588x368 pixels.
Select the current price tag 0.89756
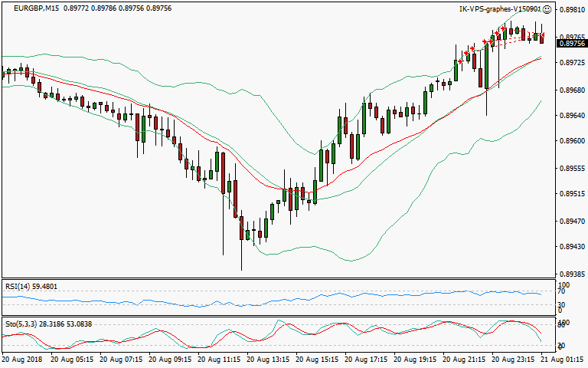[572, 44]
